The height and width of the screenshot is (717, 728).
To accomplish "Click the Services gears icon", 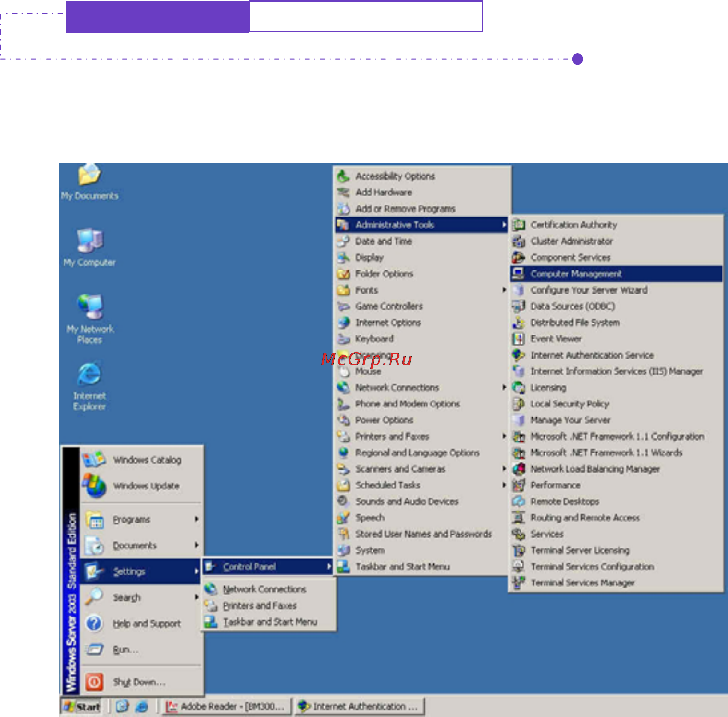I will click(519, 534).
